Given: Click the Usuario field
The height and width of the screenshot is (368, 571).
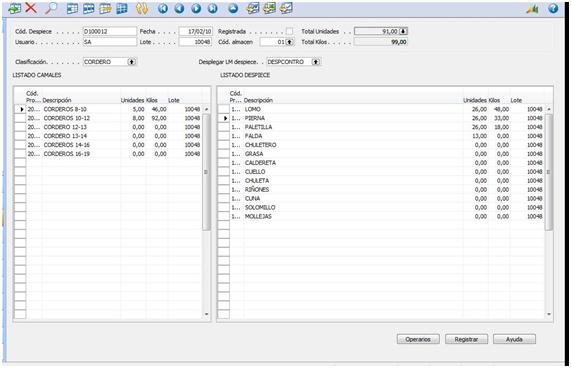Looking at the screenshot, I should pos(110,42).
